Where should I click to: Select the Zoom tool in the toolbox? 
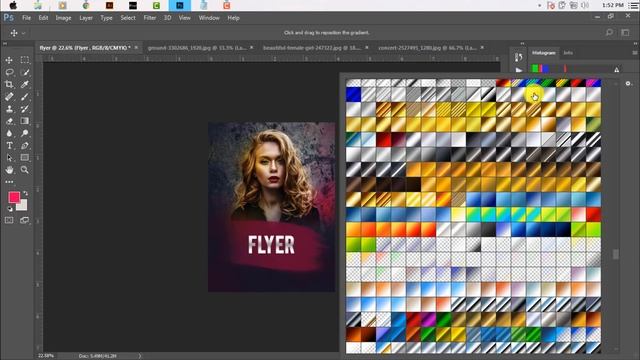24,170
